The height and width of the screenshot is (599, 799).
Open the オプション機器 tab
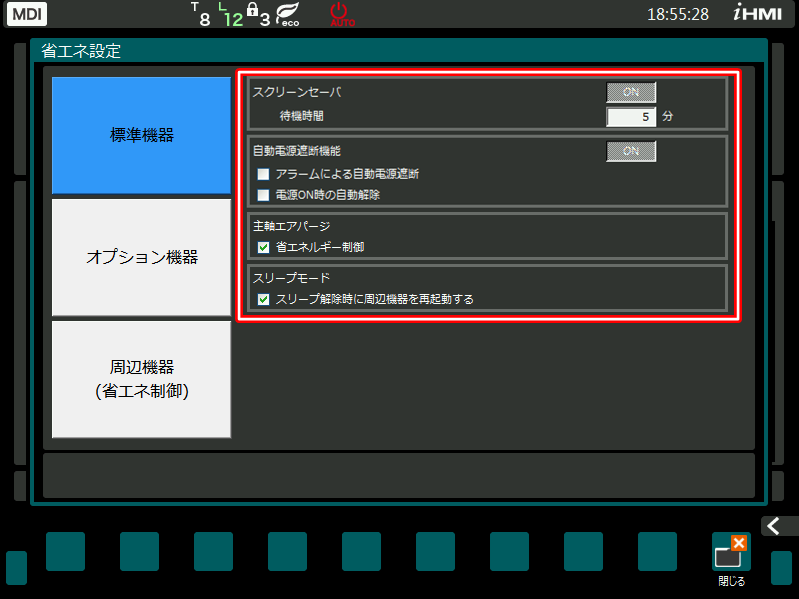coord(142,257)
